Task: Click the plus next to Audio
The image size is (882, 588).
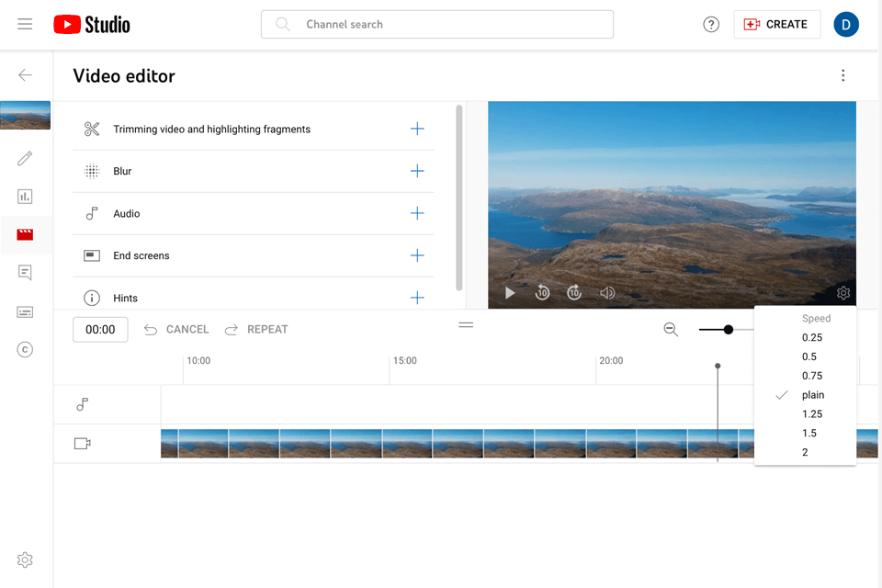Action: pyautogui.click(x=417, y=213)
